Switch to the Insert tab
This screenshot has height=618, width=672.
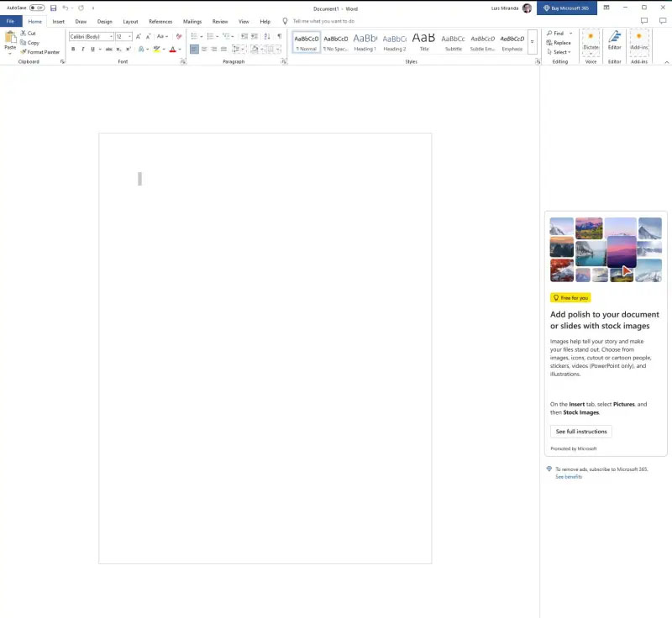[58, 21]
